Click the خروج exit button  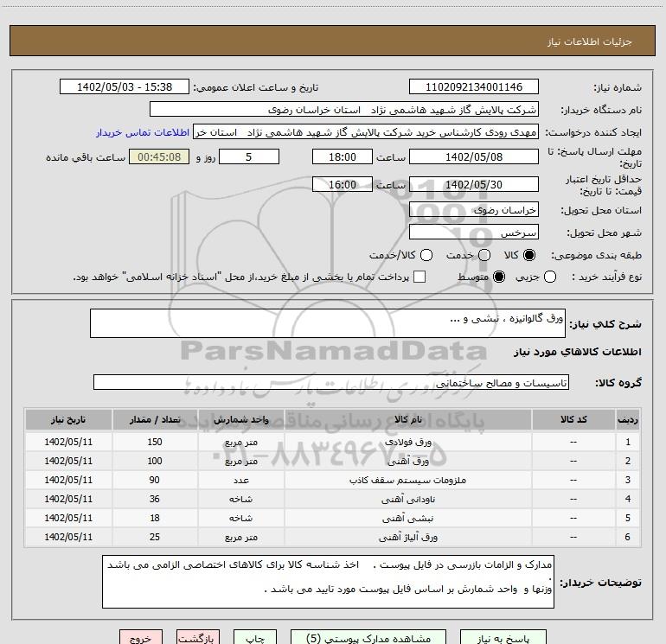(x=141, y=638)
